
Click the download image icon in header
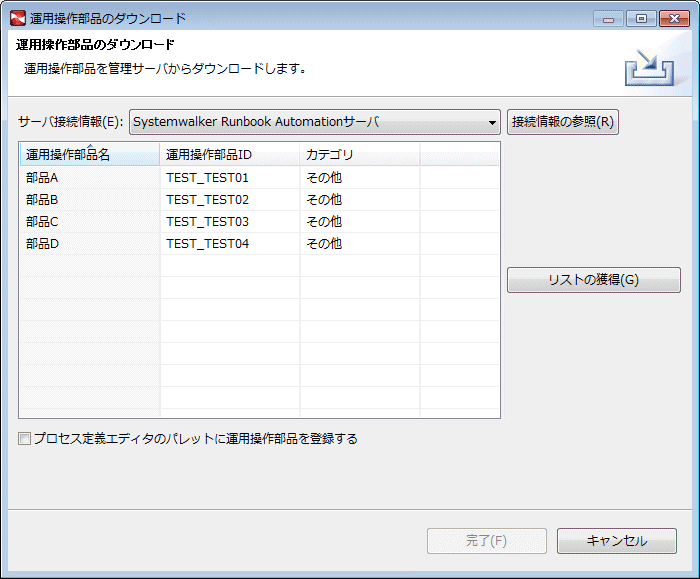(649, 67)
